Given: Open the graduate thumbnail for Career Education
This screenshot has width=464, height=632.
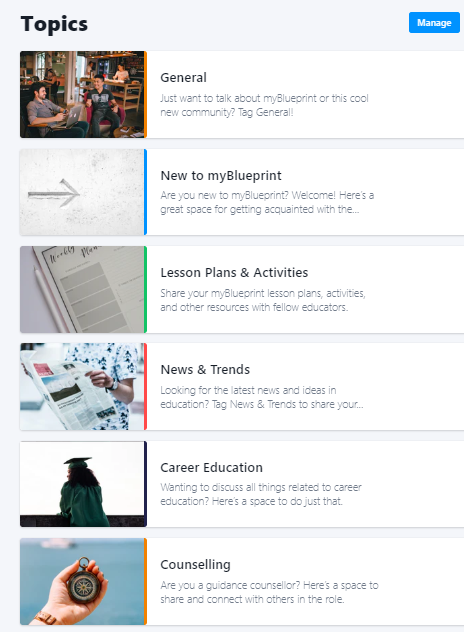Looking at the screenshot, I should pyautogui.click(x=82, y=484).
